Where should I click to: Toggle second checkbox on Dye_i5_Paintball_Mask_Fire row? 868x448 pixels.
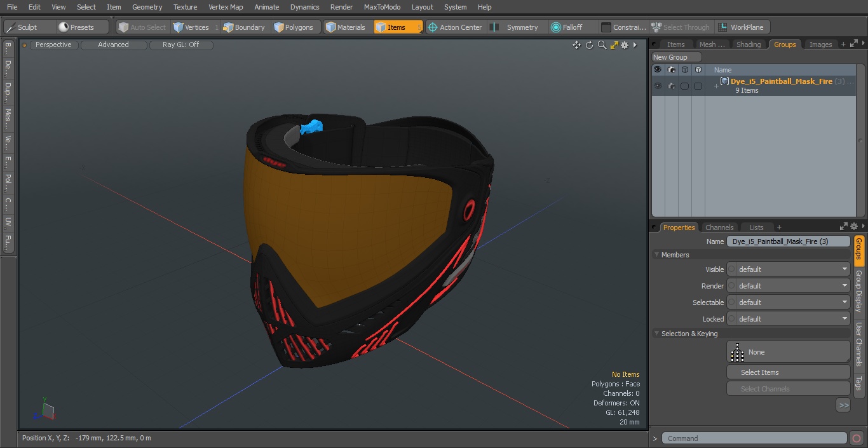click(698, 86)
